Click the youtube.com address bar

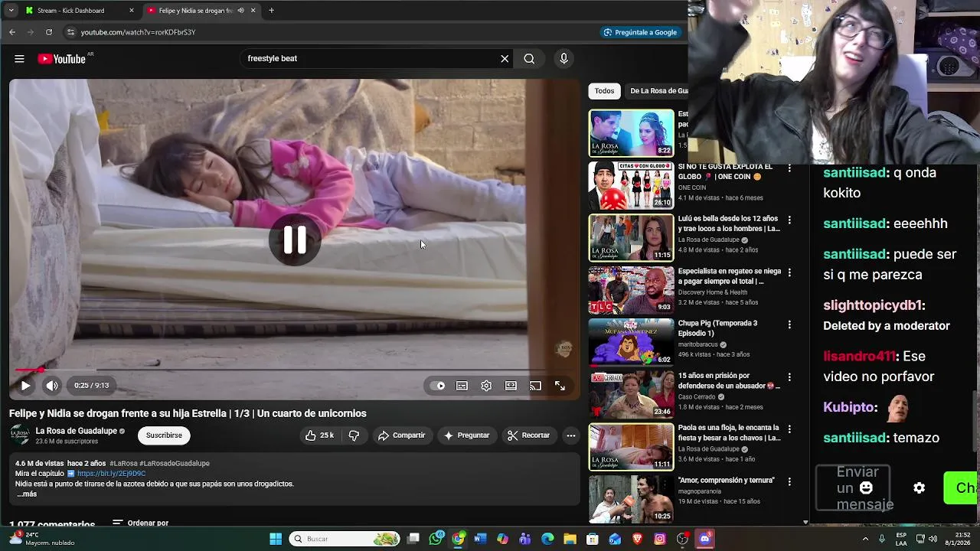329,32
